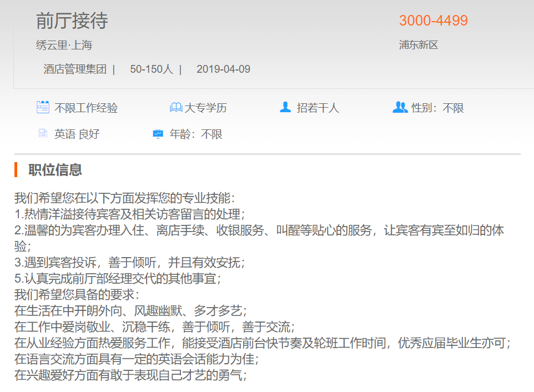Click the open book icon beside 大专学历
This screenshot has height=392, width=534.
176,108
